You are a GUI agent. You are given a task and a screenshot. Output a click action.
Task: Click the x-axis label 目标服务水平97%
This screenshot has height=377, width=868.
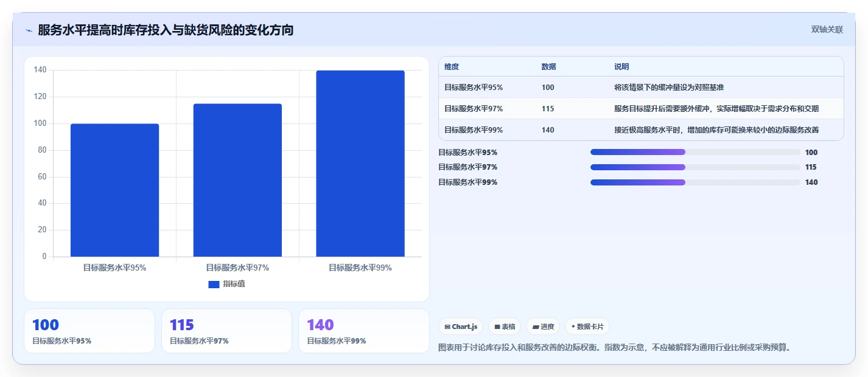click(x=237, y=268)
